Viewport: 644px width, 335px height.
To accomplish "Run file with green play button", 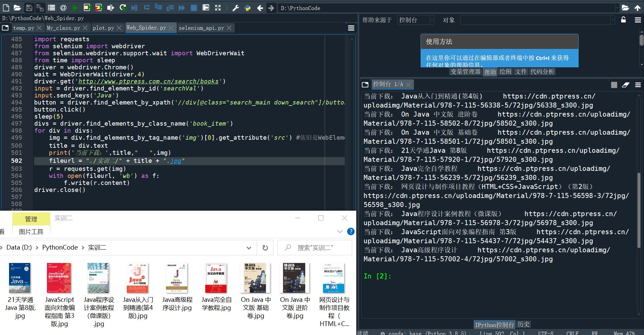I will [75, 8].
